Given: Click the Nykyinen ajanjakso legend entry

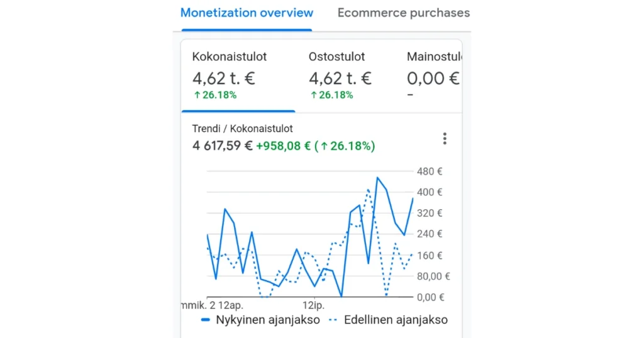Looking at the screenshot, I should tap(260, 320).
